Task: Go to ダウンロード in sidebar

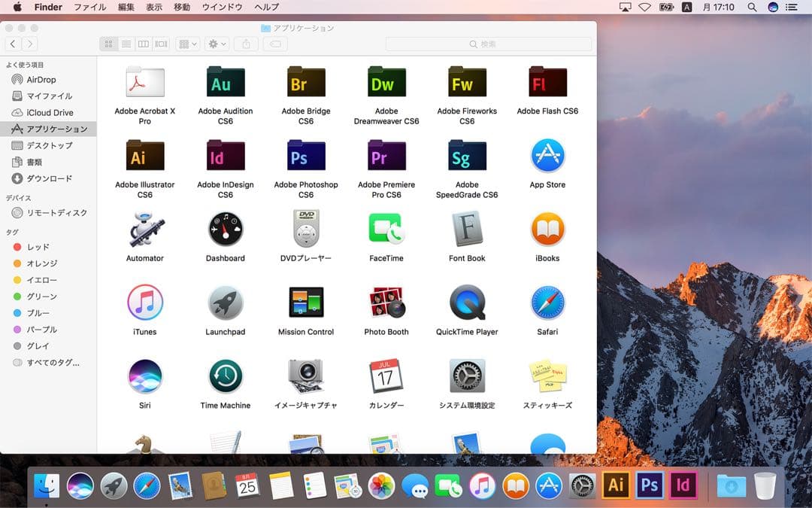Action: (x=49, y=178)
